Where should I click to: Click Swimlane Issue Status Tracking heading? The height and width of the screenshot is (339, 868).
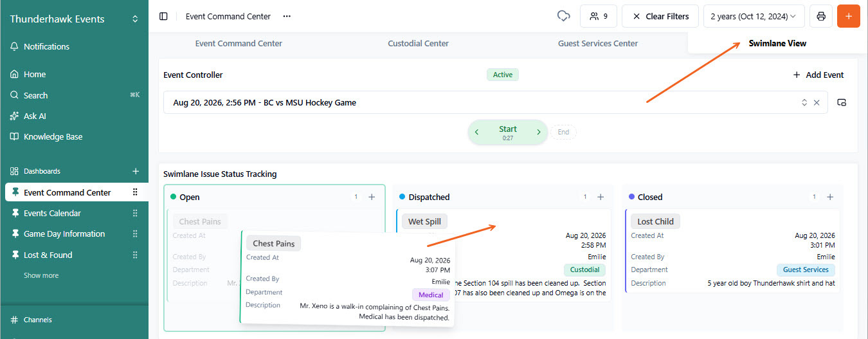point(220,174)
